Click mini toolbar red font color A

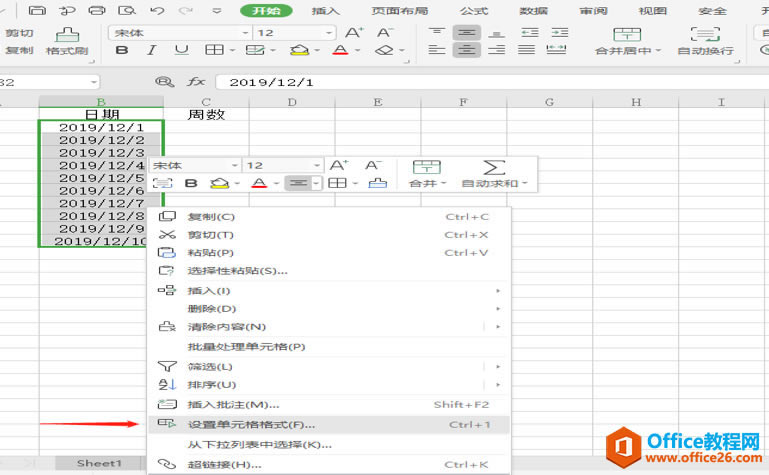pos(259,183)
